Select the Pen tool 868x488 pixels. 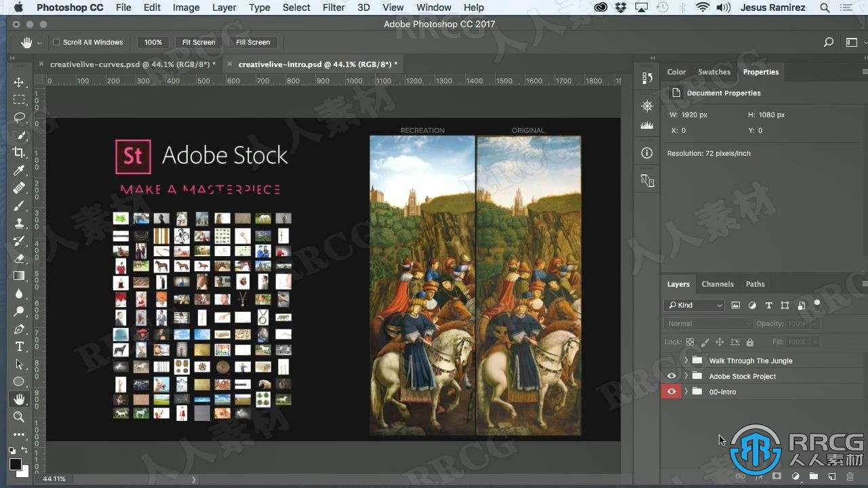click(19, 329)
